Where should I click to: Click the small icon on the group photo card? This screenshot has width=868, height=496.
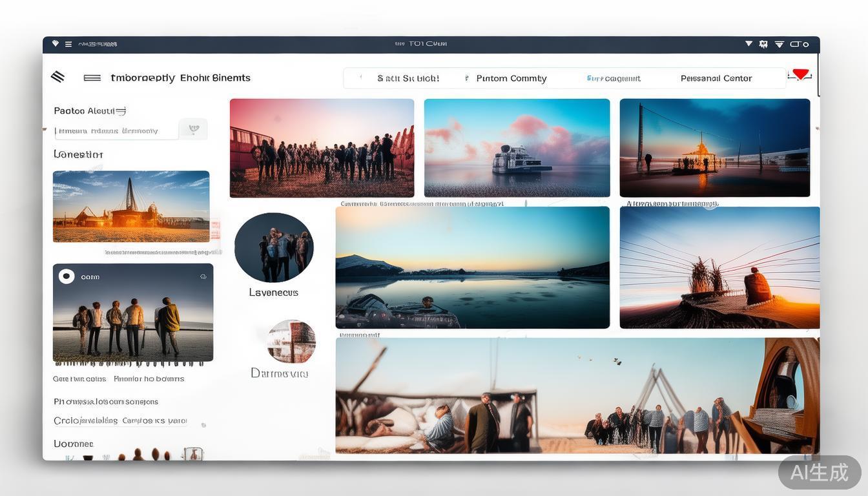coord(203,276)
